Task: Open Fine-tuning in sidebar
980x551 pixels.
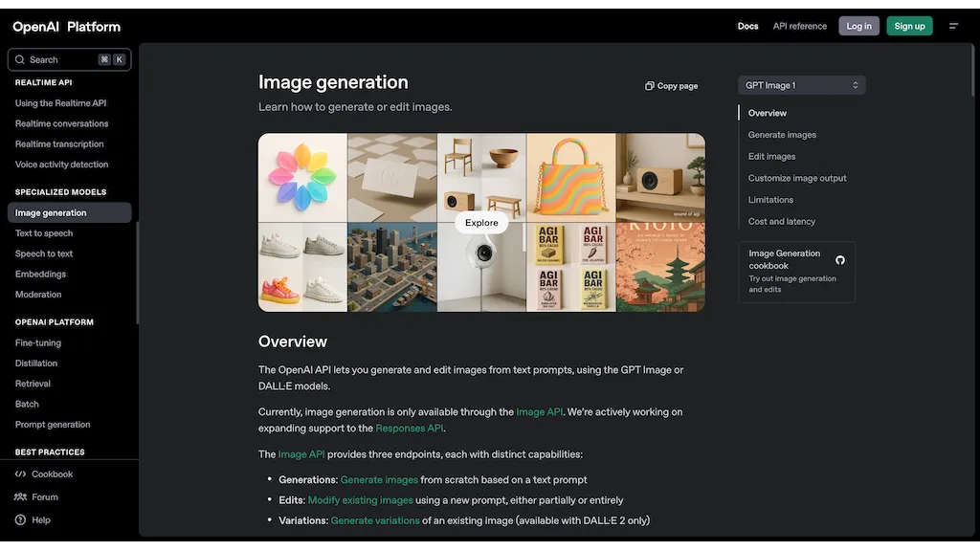Action: [38, 342]
